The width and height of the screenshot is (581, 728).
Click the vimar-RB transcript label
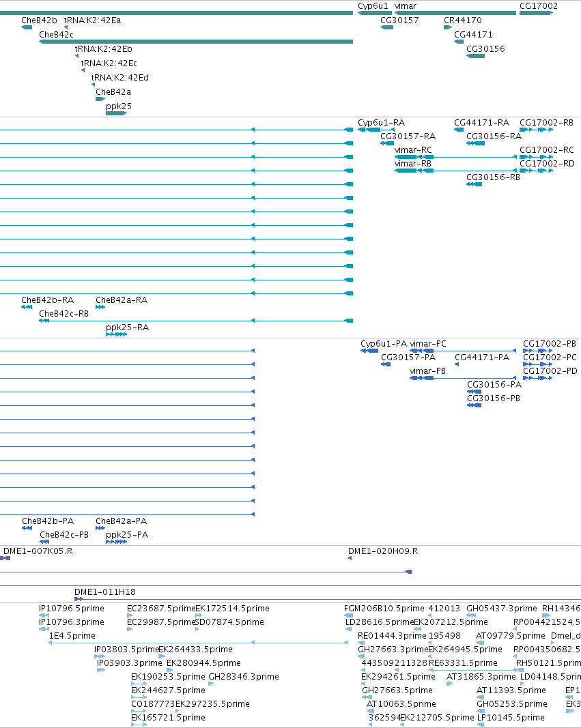[x=413, y=164]
